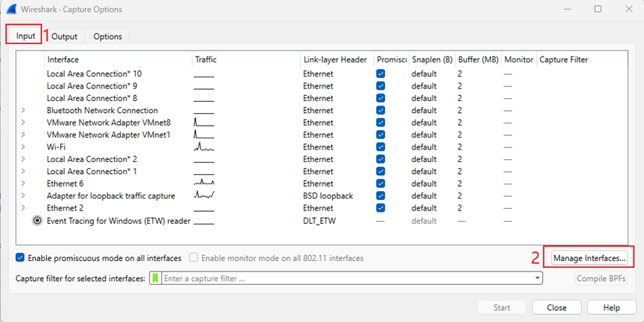Image resolution: width=644 pixels, height=322 pixels.
Task: Toggle promiscuous checkbox for VMware Network Adapter VMnet1
Action: click(x=380, y=135)
